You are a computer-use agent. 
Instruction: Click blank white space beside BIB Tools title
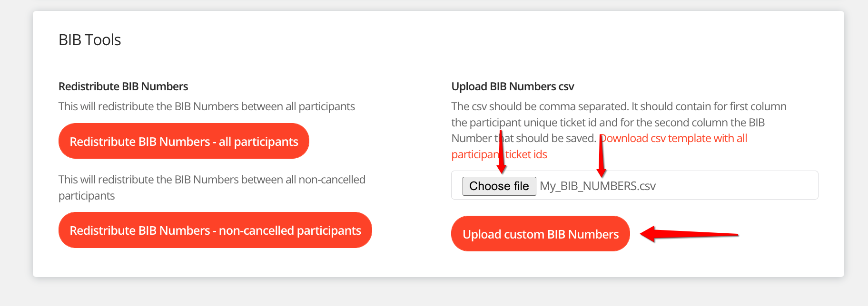click(428, 40)
